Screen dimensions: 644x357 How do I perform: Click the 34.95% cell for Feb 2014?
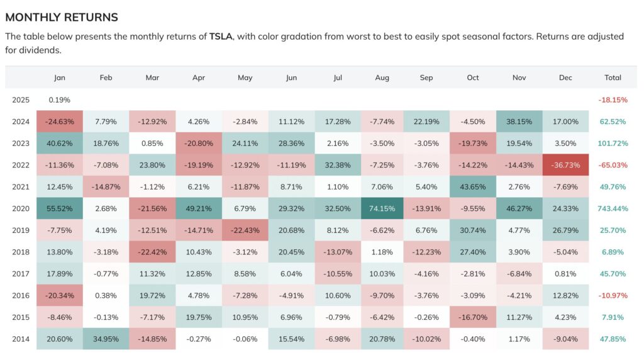click(106, 338)
